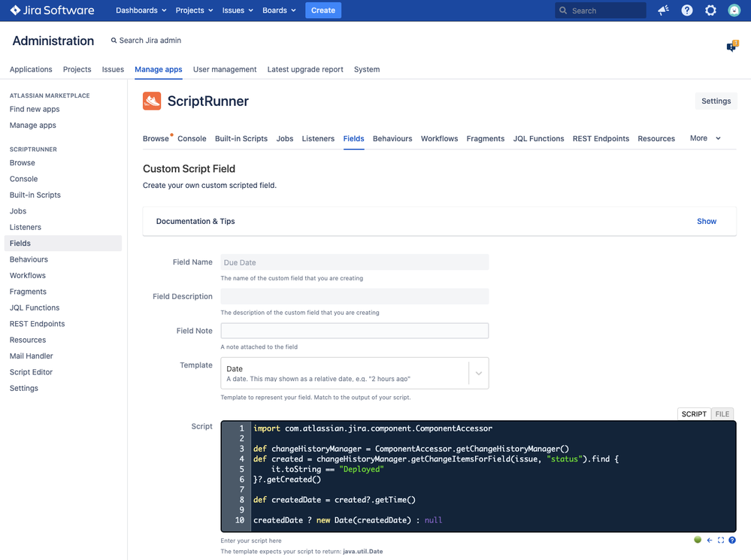Switch to the Jobs tab

coord(284,138)
